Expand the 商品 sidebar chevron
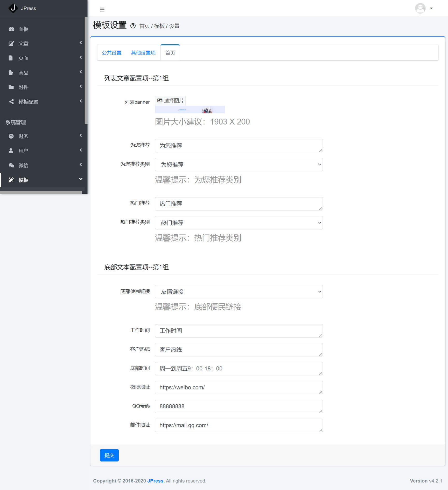The image size is (448, 490). pyautogui.click(x=81, y=72)
